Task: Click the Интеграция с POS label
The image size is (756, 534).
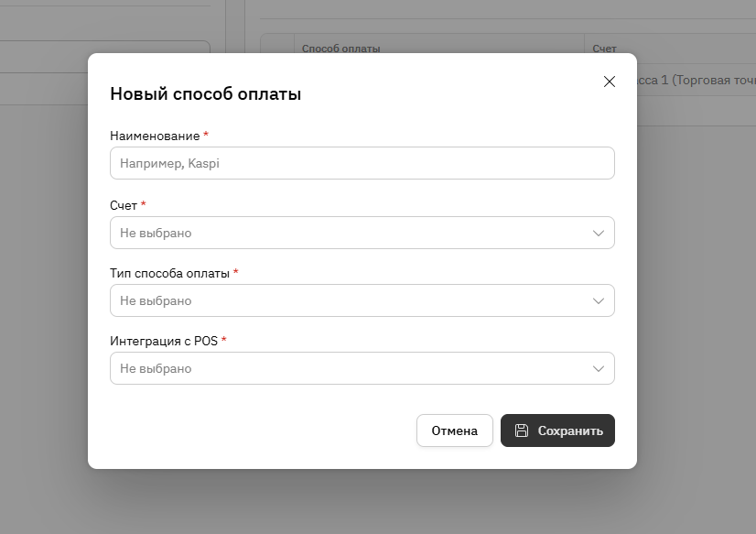Action: 164,341
